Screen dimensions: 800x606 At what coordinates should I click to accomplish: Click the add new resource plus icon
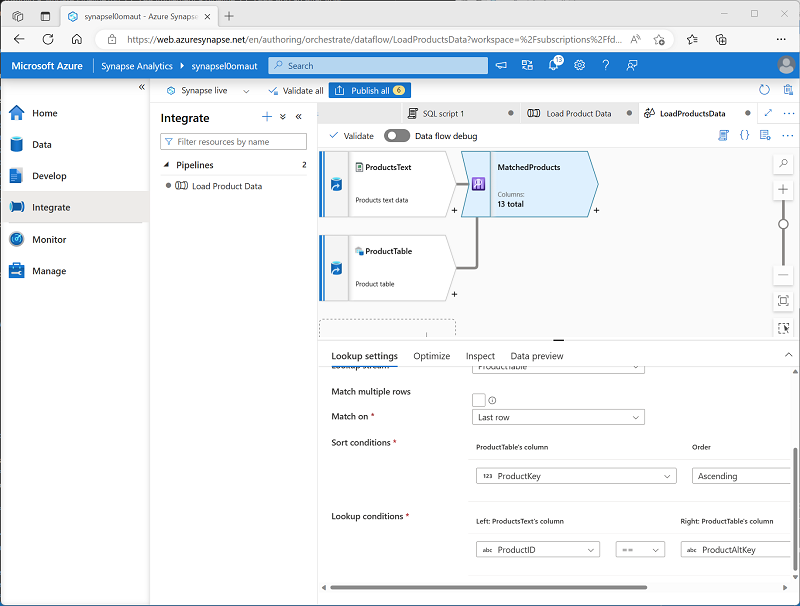pyautogui.click(x=267, y=117)
